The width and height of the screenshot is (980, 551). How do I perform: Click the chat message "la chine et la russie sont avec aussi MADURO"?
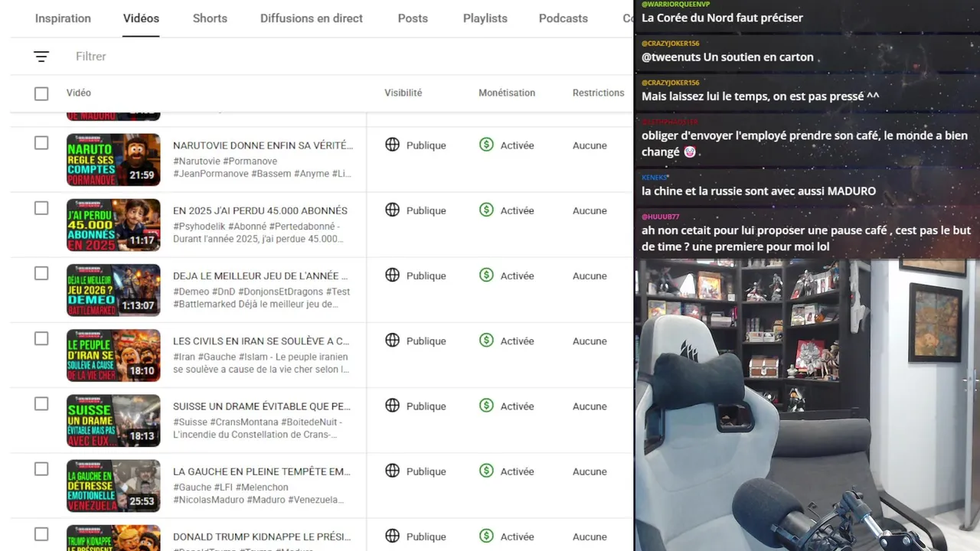pyautogui.click(x=759, y=191)
